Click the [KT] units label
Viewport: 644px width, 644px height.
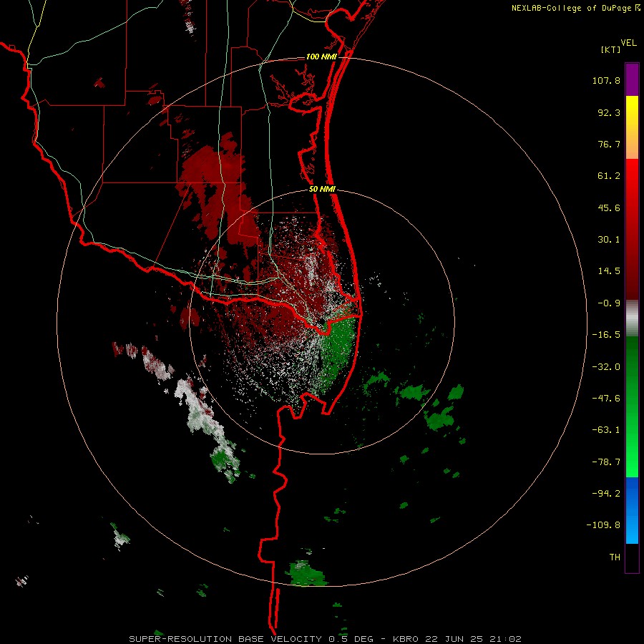coord(611,49)
